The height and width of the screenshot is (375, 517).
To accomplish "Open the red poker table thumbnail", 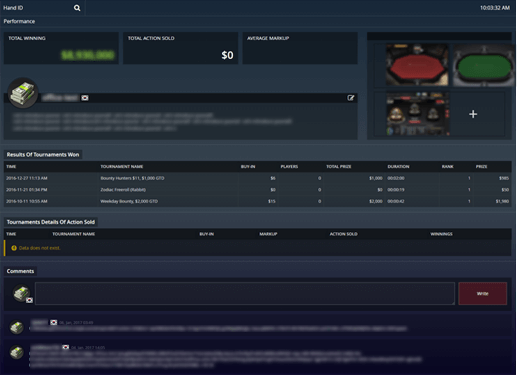I will 417,65.
